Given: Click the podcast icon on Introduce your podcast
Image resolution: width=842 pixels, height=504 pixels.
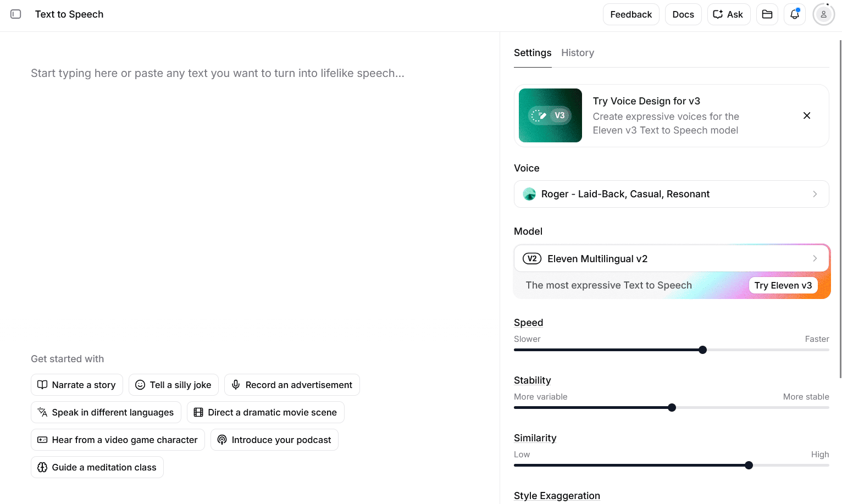Looking at the screenshot, I should (222, 440).
